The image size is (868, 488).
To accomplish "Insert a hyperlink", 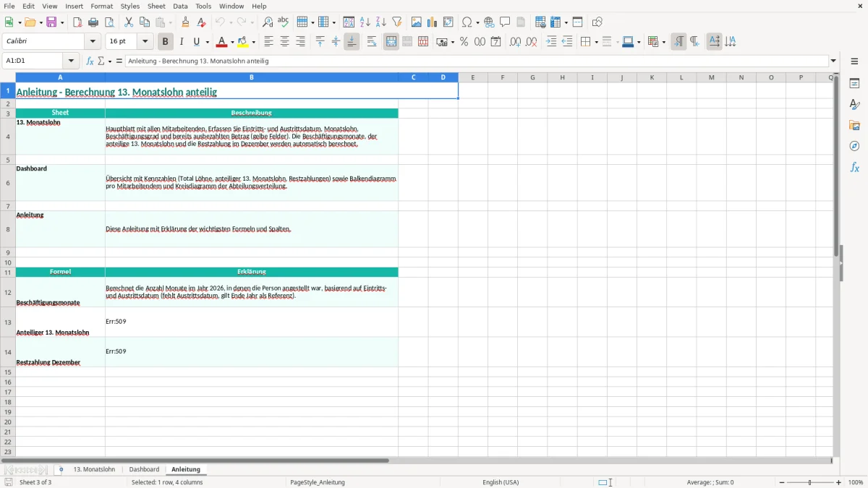I will click(x=490, y=22).
